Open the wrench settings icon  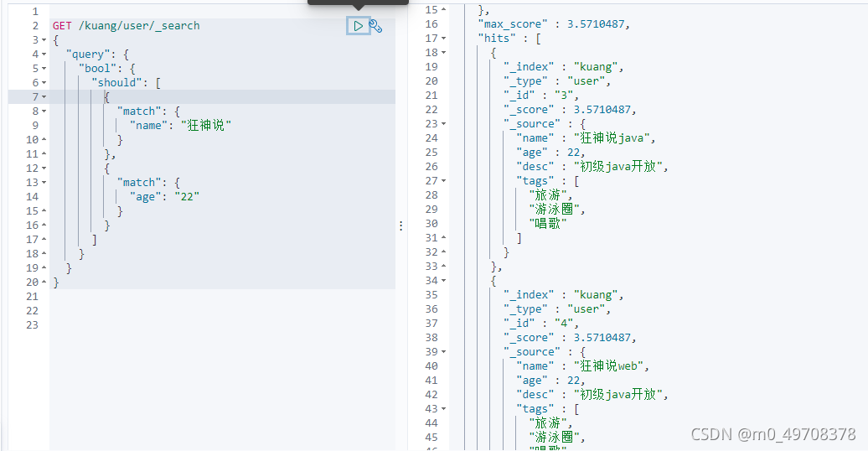point(375,26)
